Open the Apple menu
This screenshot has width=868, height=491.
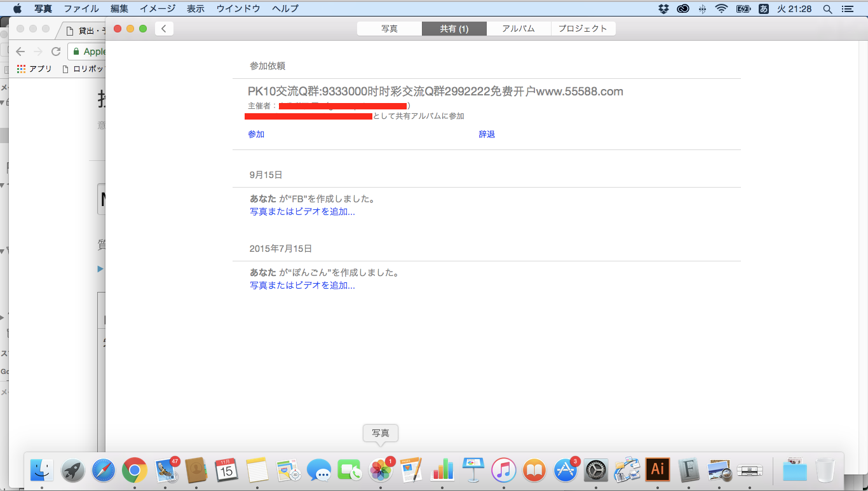(17, 9)
